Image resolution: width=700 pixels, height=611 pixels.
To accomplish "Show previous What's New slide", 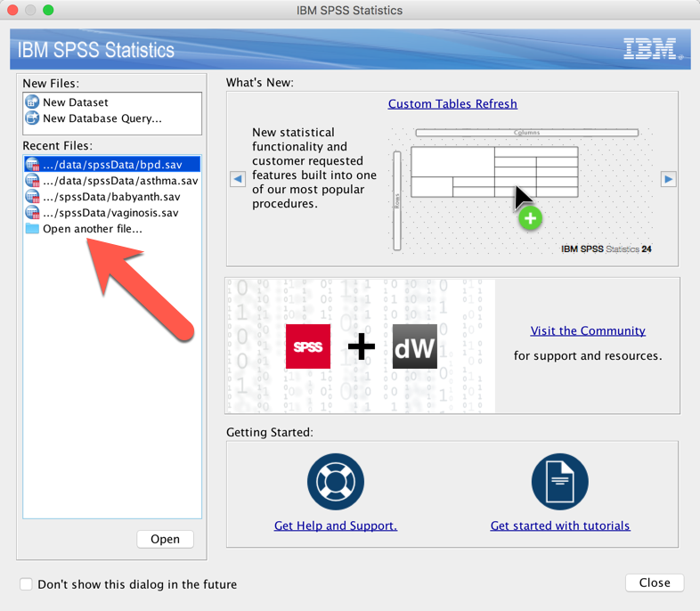I will 238,179.
